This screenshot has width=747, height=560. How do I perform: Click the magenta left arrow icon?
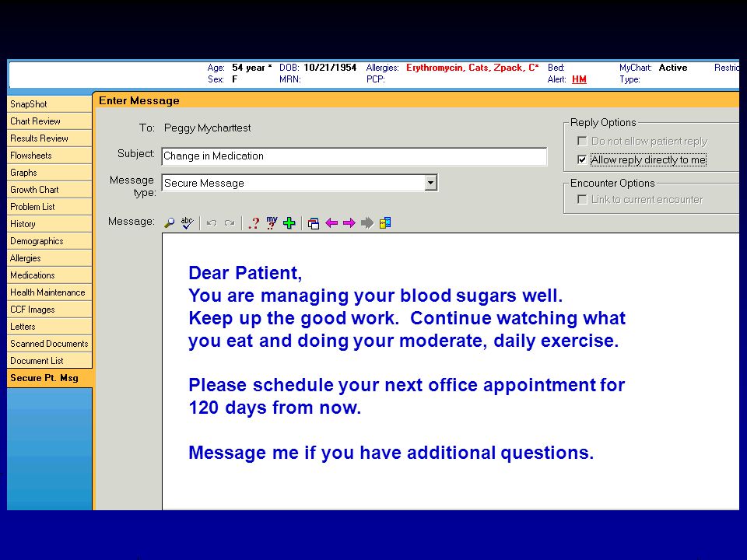[x=331, y=223]
